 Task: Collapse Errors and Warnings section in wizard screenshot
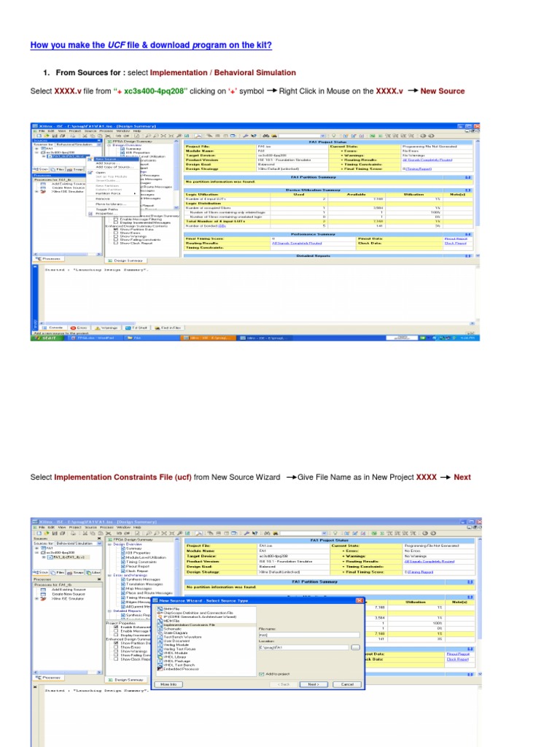pos(109,576)
